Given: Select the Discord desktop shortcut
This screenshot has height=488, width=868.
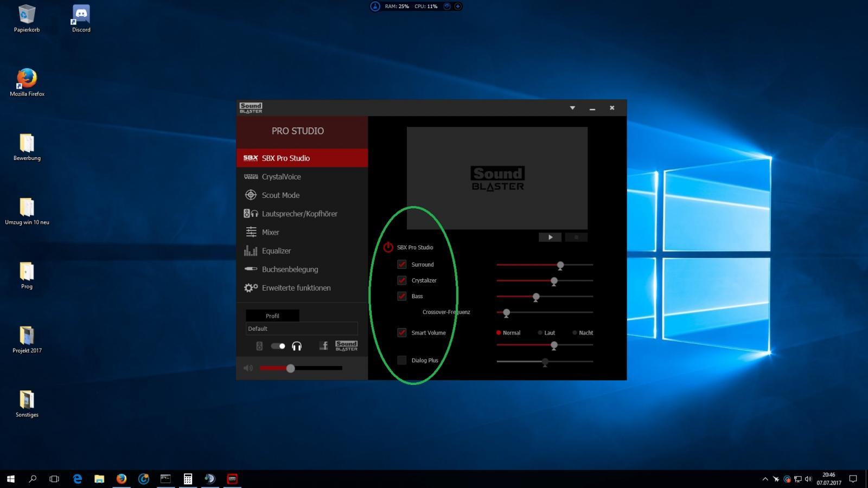Looking at the screenshot, I should click(81, 18).
